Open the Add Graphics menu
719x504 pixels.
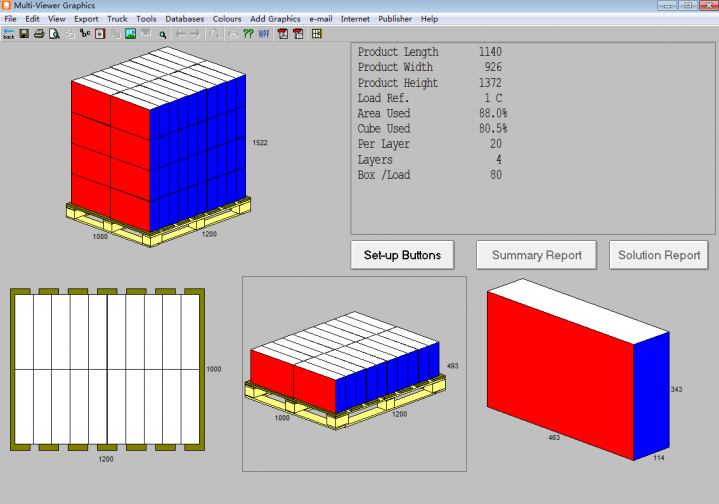275,19
